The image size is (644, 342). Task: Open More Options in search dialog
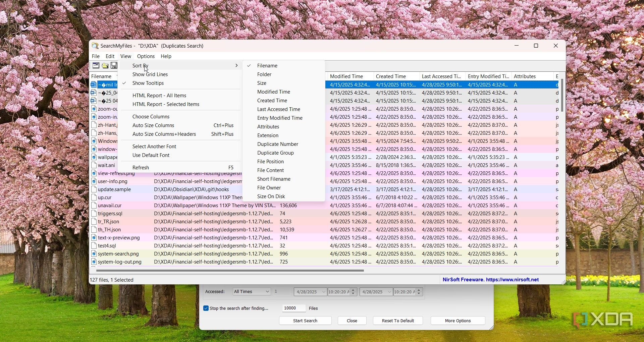(458, 321)
